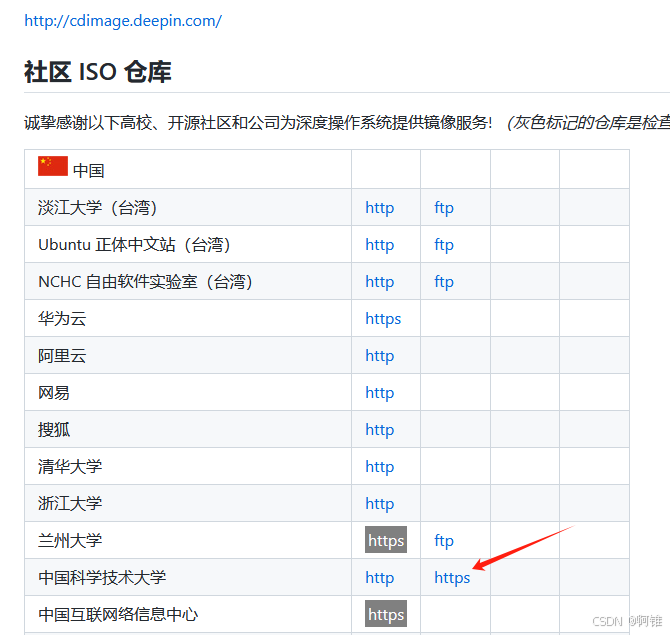This screenshot has height=635, width=670.
Task: Select the 浙江大学 row name
Action: point(70,504)
